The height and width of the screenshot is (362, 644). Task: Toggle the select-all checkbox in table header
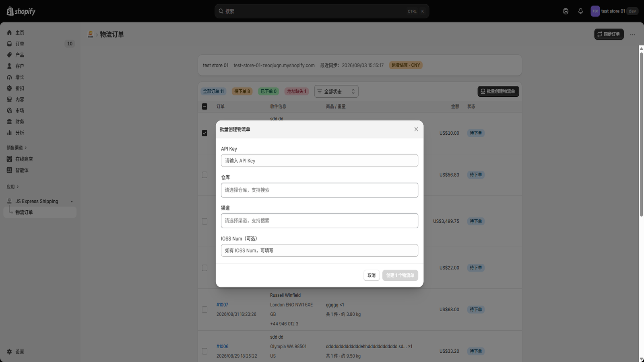point(204,107)
